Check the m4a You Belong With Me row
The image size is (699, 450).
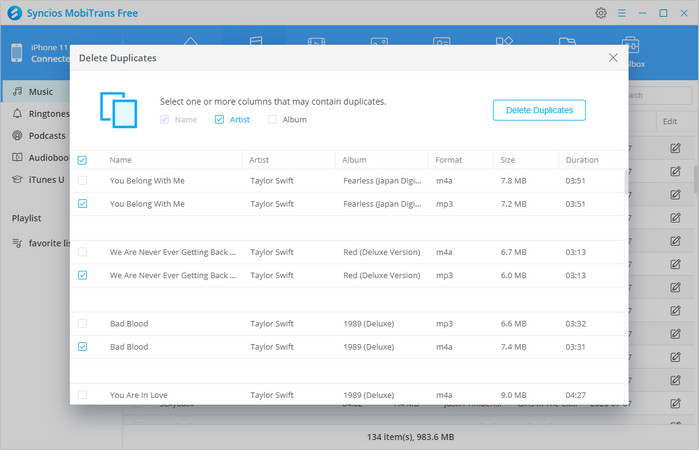82,181
